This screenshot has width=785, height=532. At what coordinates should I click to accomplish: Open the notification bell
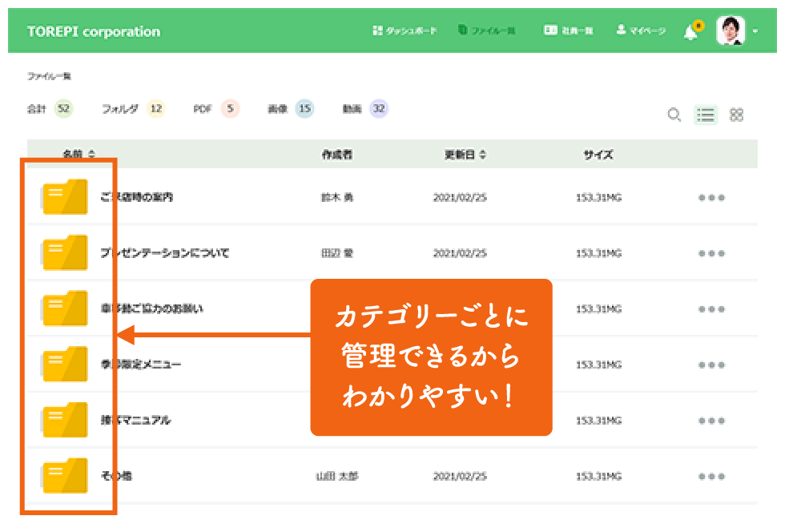point(690,32)
